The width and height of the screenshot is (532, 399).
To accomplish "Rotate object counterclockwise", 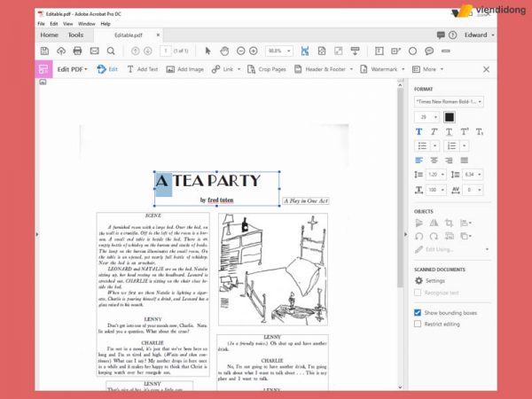I will (x=419, y=236).
